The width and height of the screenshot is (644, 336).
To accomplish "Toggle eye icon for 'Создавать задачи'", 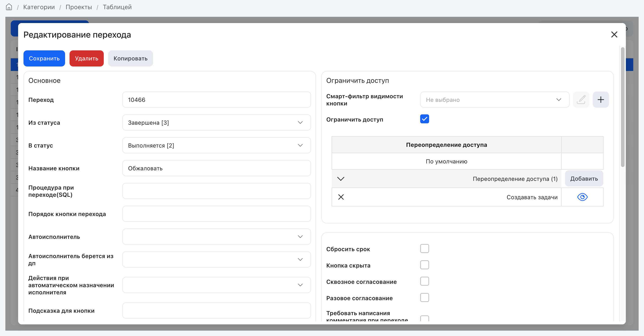I will [582, 197].
